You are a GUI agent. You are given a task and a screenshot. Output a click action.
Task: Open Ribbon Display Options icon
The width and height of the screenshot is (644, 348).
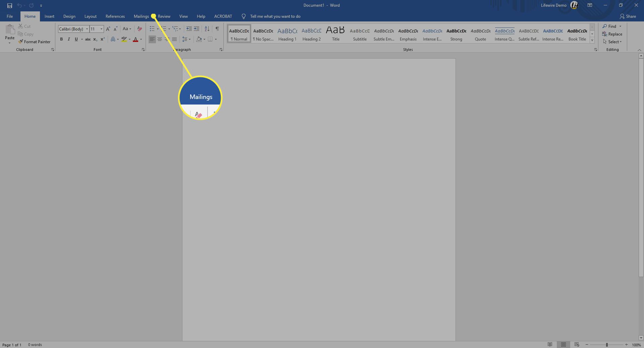click(590, 5)
